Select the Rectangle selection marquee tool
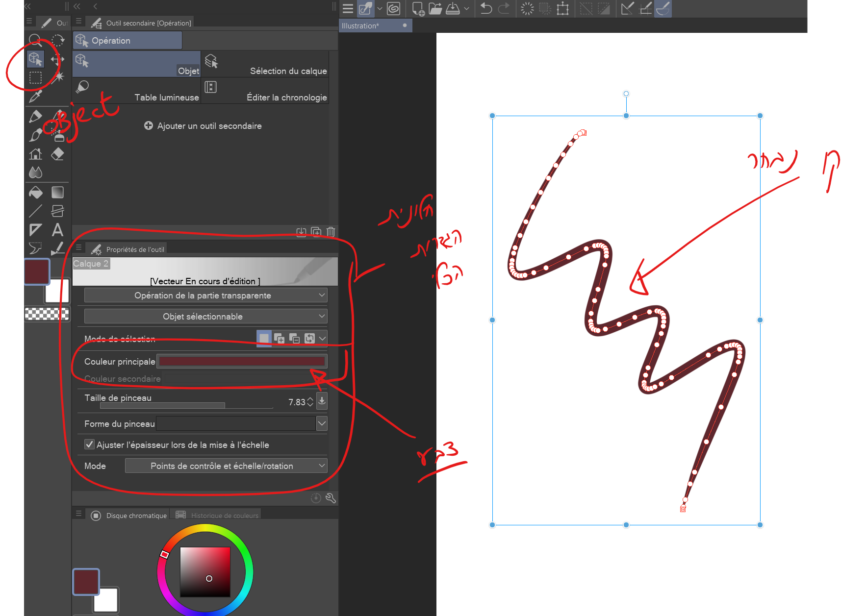 (x=35, y=77)
